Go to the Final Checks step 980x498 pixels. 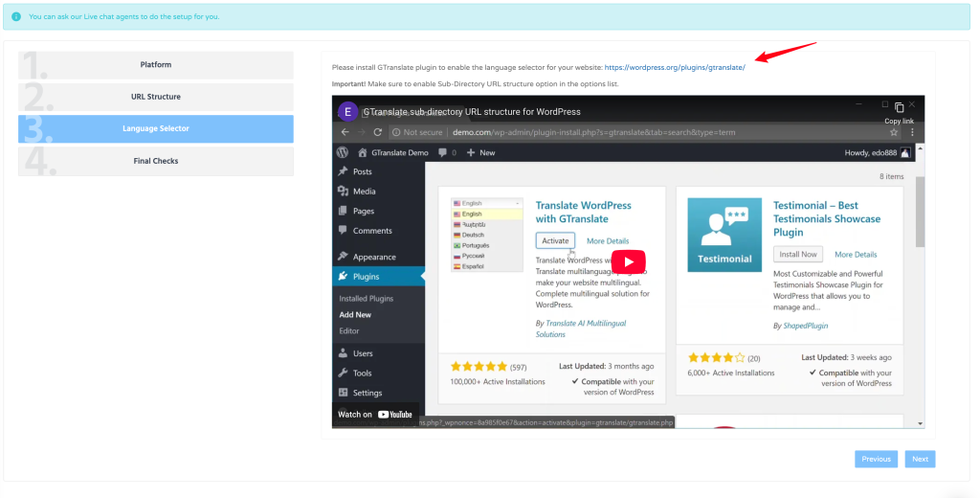[x=156, y=162]
